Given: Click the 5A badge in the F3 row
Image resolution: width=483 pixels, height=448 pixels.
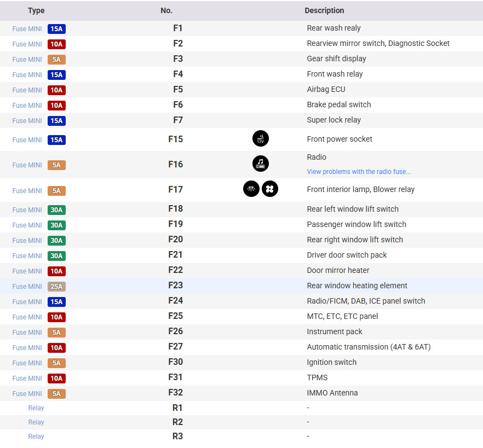Looking at the screenshot, I should 57,60.
